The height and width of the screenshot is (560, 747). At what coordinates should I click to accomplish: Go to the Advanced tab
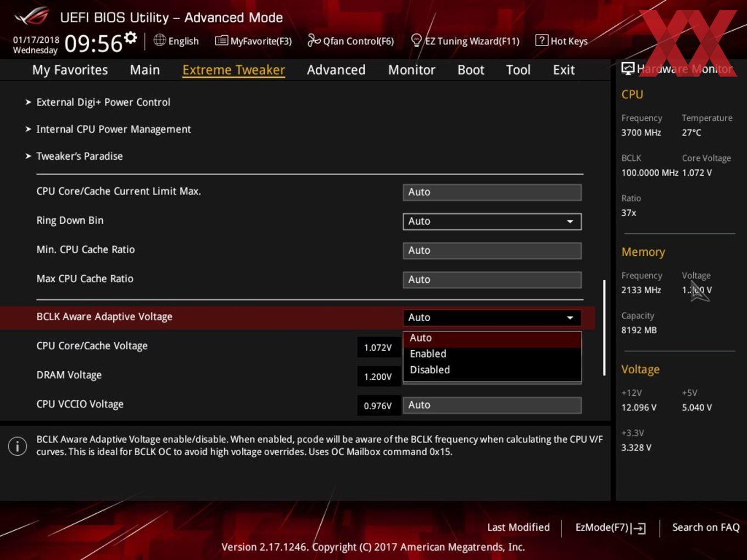(336, 70)
